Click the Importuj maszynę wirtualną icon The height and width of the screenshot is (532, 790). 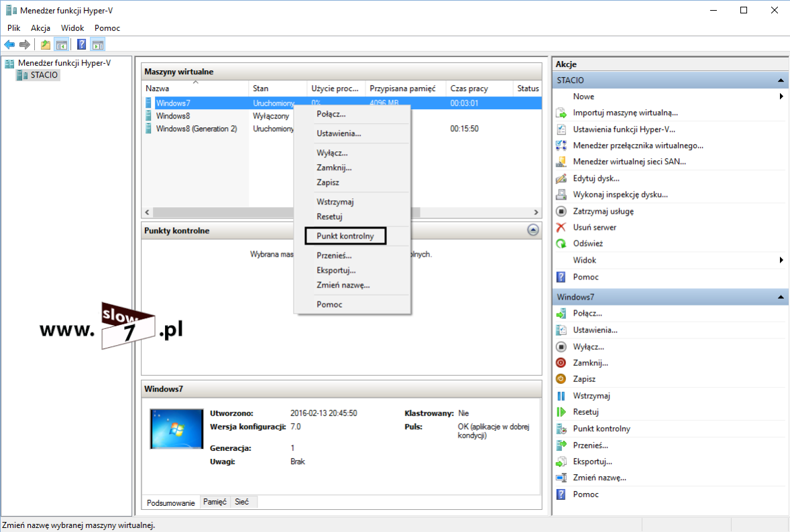tap(561, 113)
